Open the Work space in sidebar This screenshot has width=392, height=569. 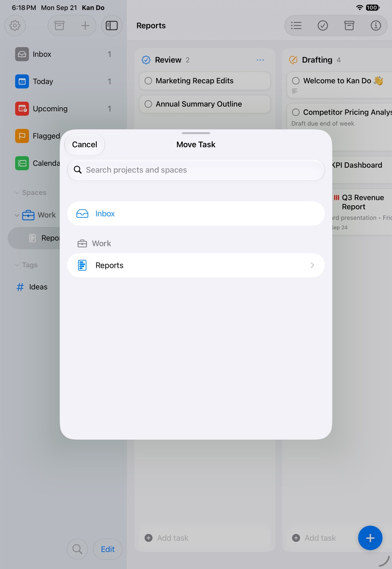(x=39, y=215)
